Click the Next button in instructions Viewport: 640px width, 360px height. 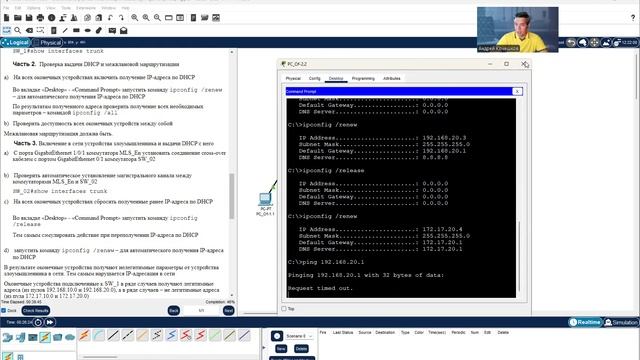(229, 311)
